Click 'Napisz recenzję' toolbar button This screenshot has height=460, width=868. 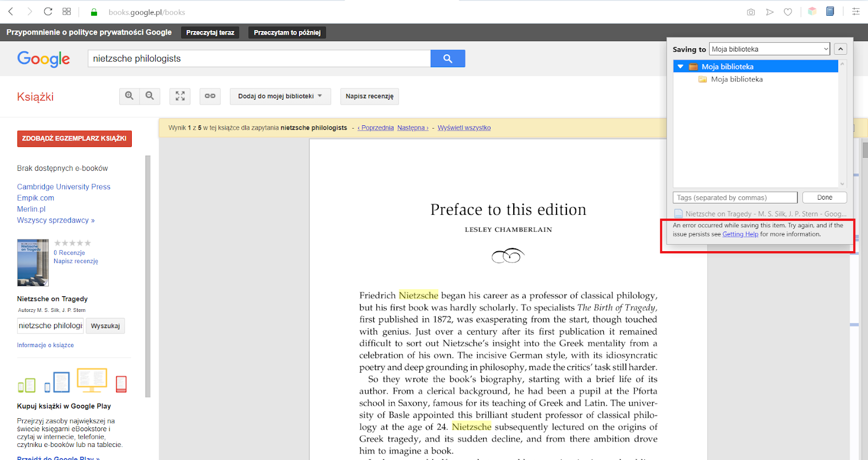369,96
